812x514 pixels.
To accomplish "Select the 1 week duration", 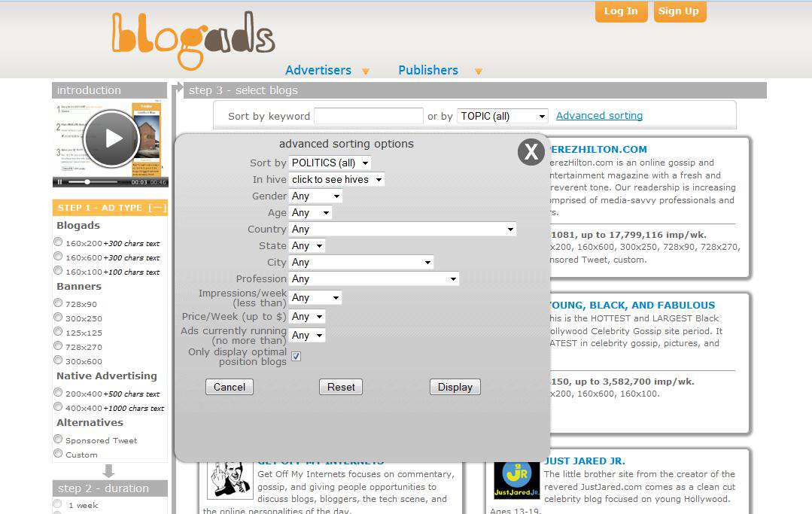I will click(57, 504).
